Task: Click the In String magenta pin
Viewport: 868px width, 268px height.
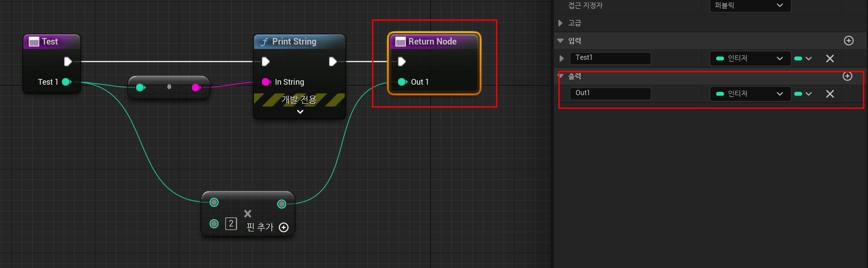Action: (266, 82)
